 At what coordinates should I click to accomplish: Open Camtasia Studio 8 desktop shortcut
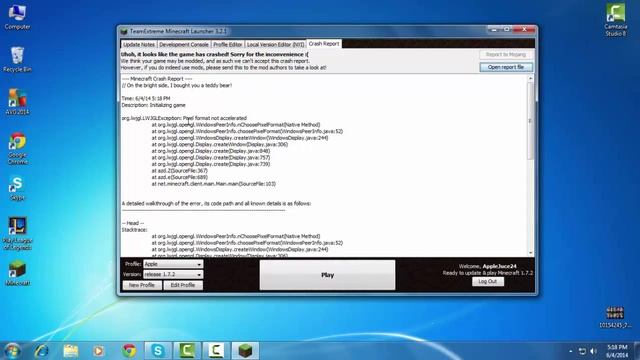point(616,20)
